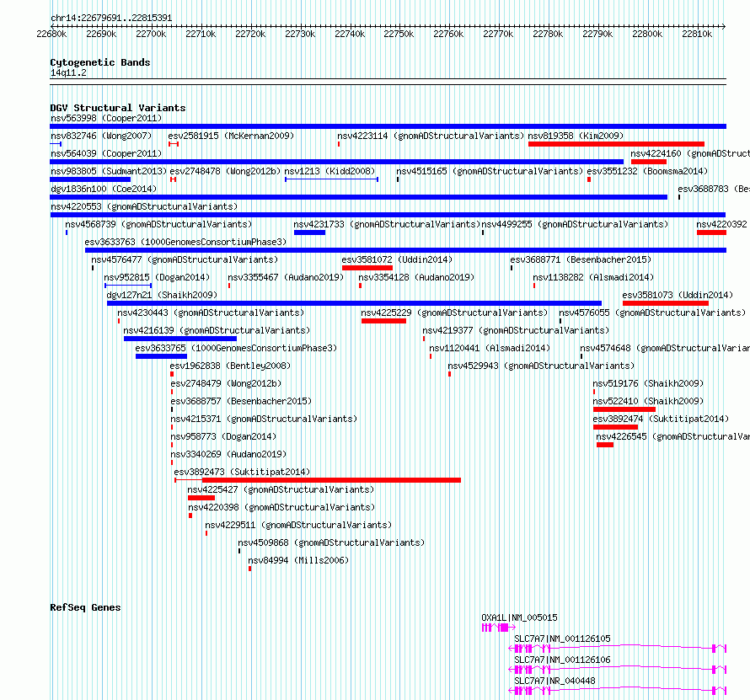Select the Cytogenetic Bands track title
Viewport: 750px width, 700px height.
100,62
